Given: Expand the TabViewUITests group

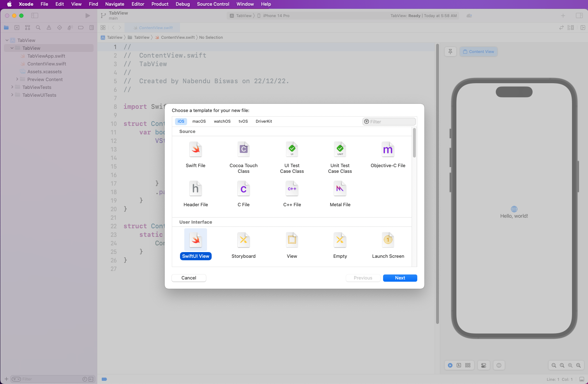Looking at the screenshot, I should pyautogui.click(x=12, y=95).
